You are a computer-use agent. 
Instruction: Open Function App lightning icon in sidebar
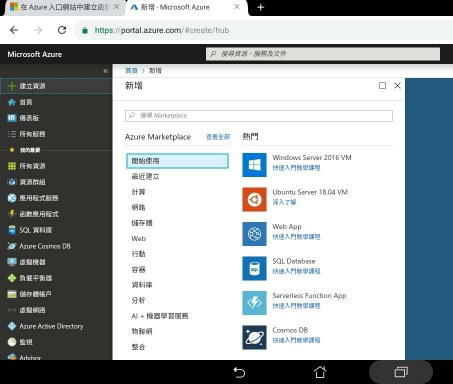(12, 214)
